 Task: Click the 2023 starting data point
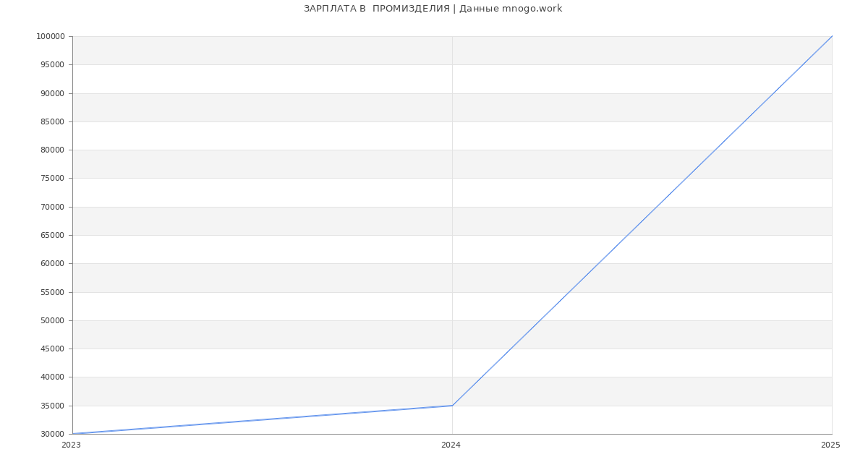click(73, 434)
